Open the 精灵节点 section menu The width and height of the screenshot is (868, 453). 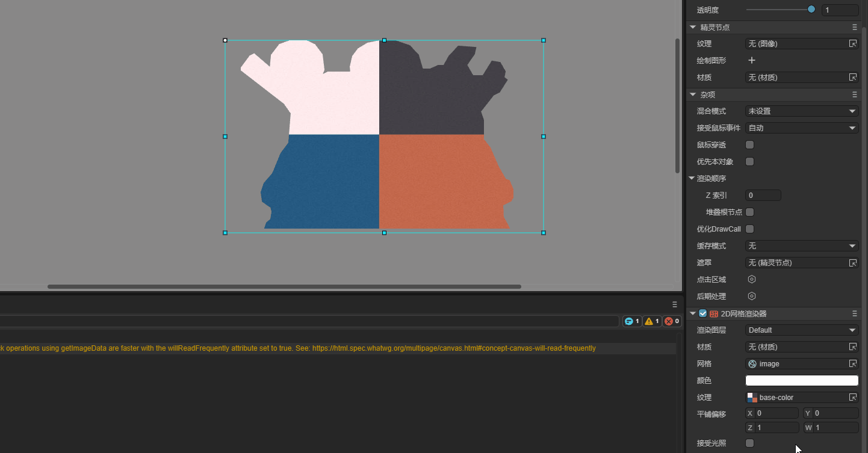(854, 27)
